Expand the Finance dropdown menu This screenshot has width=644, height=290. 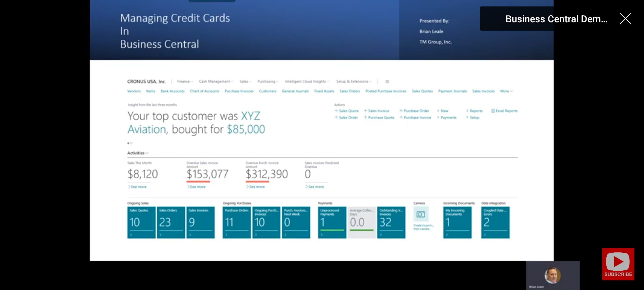coord(185,81)
